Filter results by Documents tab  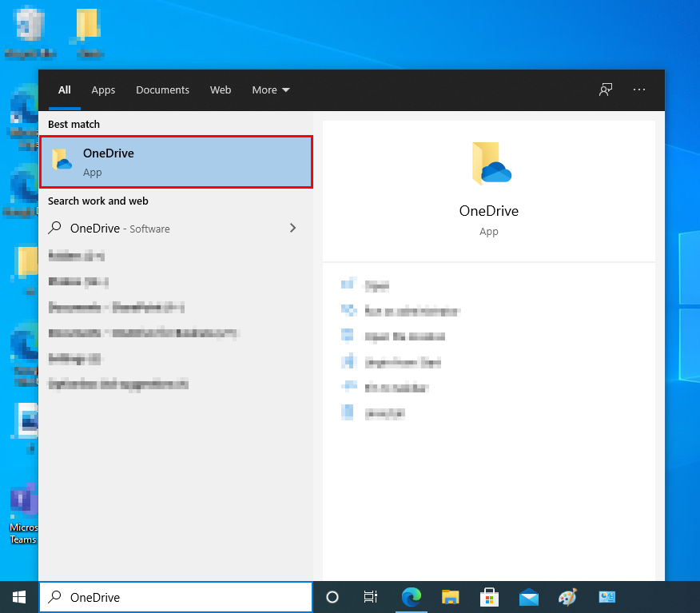(162, 90)
